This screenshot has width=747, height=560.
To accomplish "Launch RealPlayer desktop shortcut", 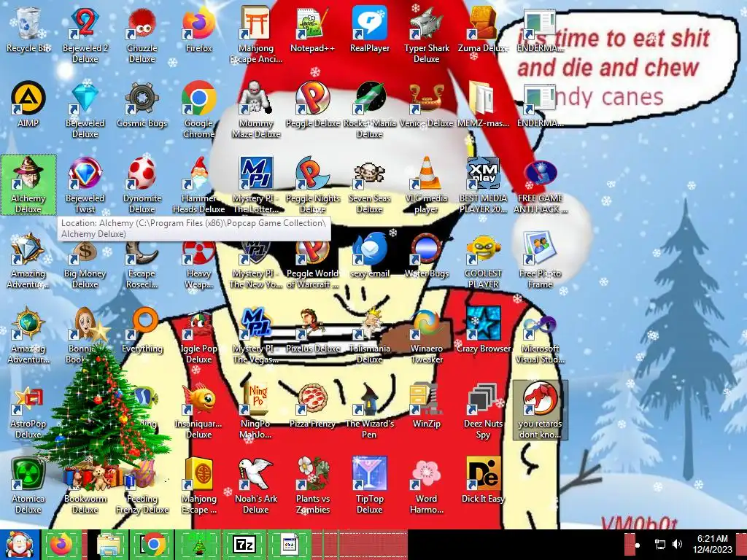I will [370, 29].
